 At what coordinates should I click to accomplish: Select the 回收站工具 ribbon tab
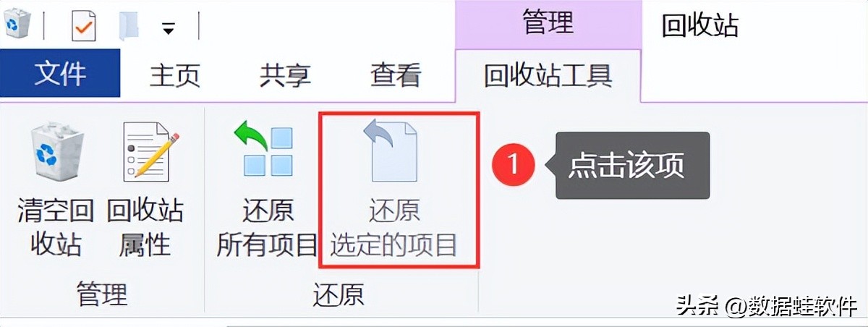coord(548,75)
